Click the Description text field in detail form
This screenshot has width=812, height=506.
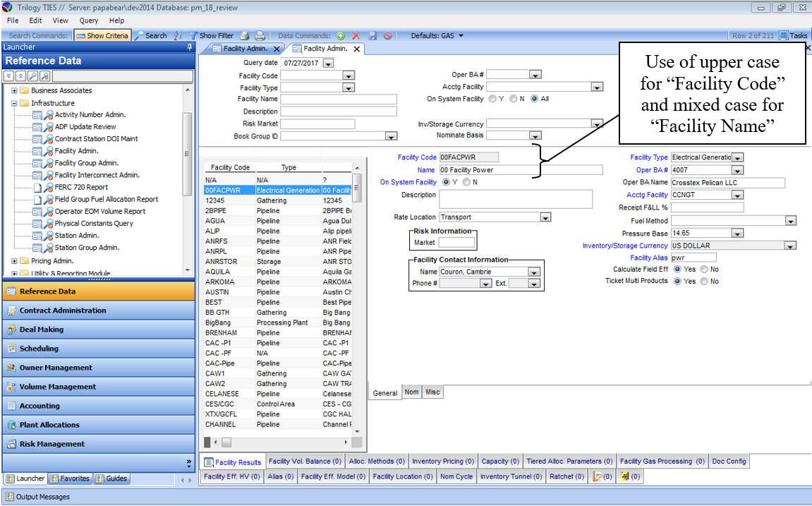515,199
